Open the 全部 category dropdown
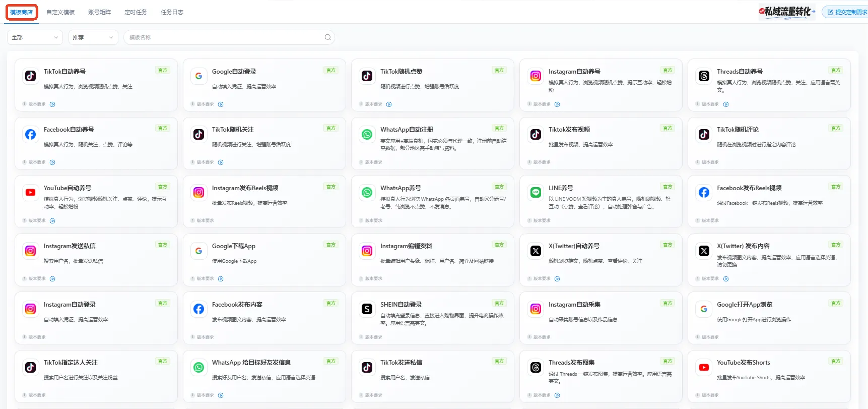This screenshot has width=868, height=409. (35, 37)
